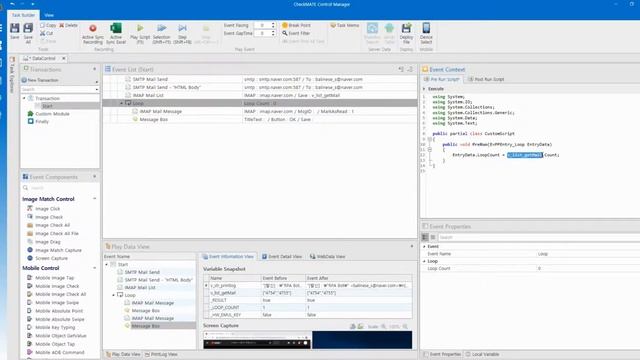Screen dimensions: 640x360
Task: Select the Mobile Object Tap component
Action: 55,344
